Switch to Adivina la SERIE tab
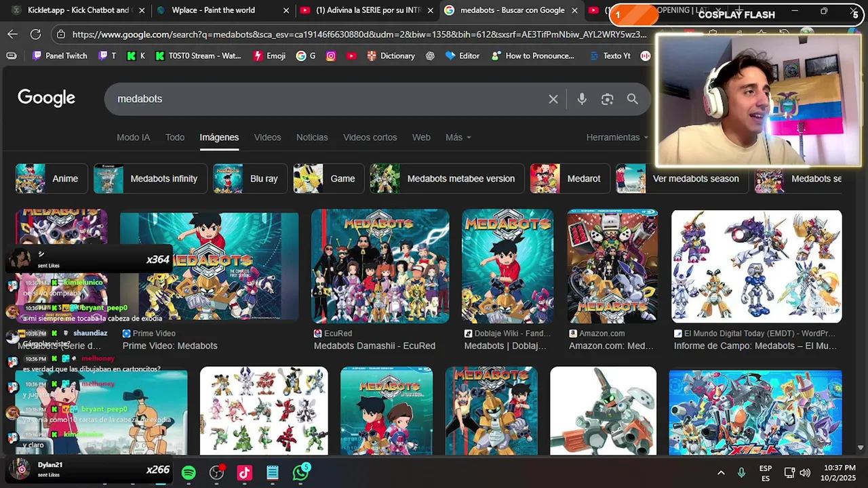Viewport: 868px width, 488px height. pyautogui.click(x=366, y=10)
